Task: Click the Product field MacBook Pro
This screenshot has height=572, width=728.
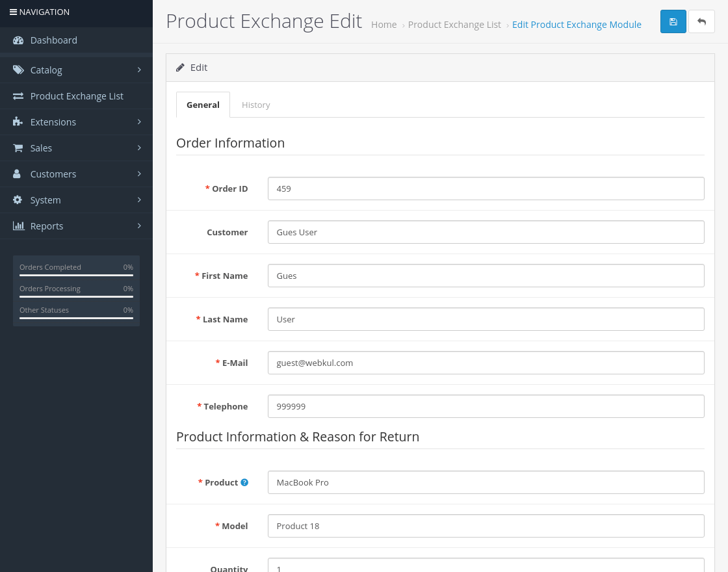Action: pos(486,482)
